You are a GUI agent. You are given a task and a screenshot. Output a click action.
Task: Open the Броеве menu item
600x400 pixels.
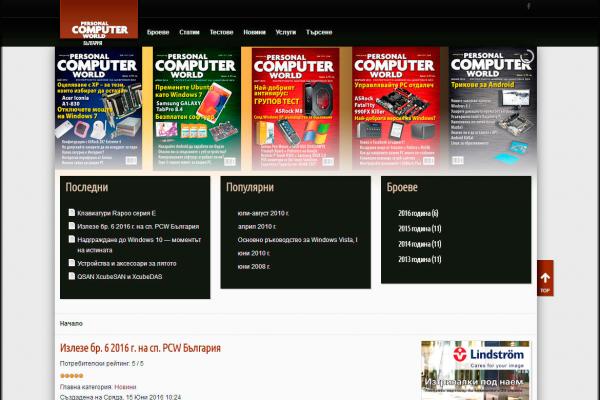tap(158, 32)
